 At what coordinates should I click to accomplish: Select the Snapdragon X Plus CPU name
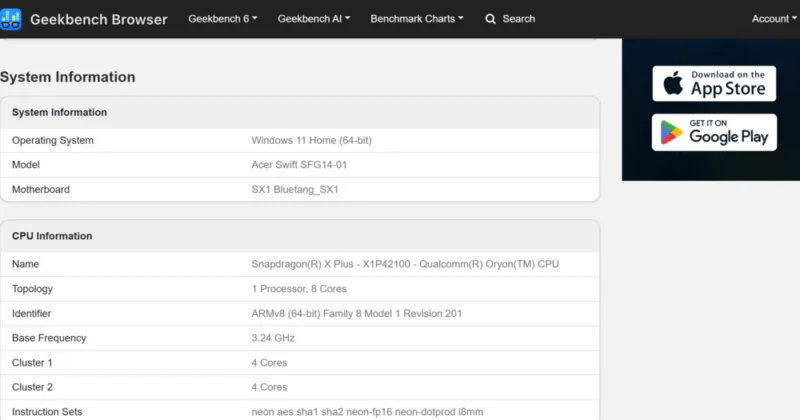point(405,264)
